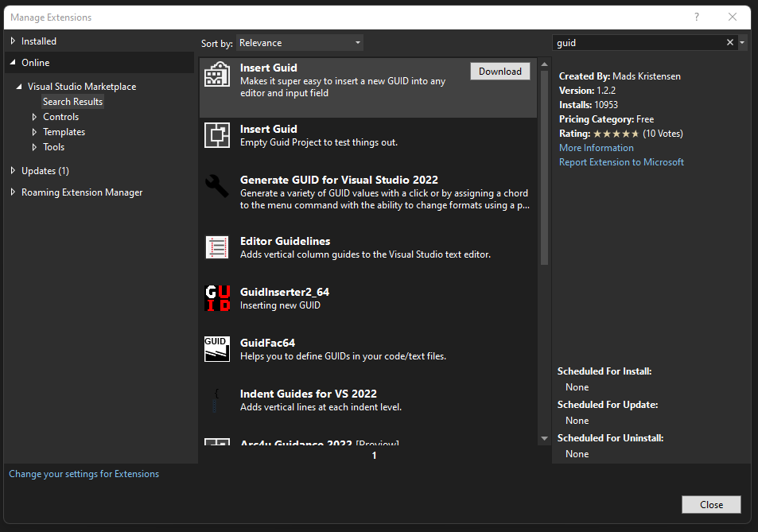Click the GuidInserter2_64 red GUID icon
This screenshot has width=758, height=532.
pyautogui.click(x=218, y=298)
